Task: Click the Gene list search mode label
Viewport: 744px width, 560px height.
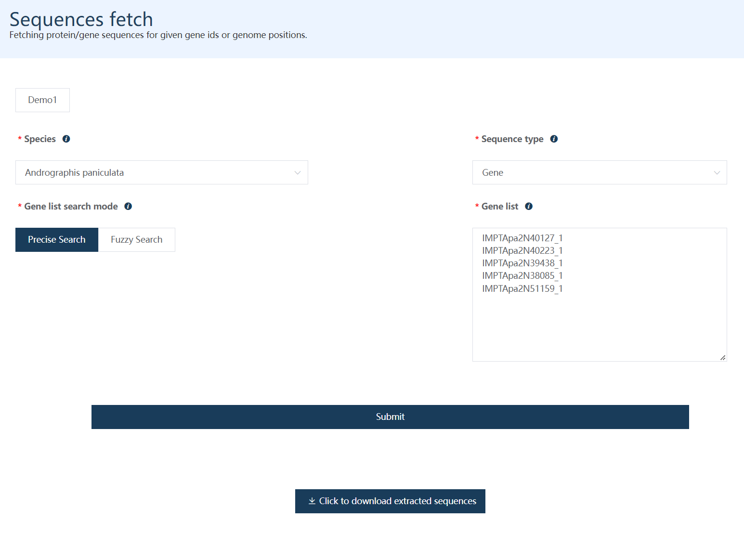Action: 71,206
